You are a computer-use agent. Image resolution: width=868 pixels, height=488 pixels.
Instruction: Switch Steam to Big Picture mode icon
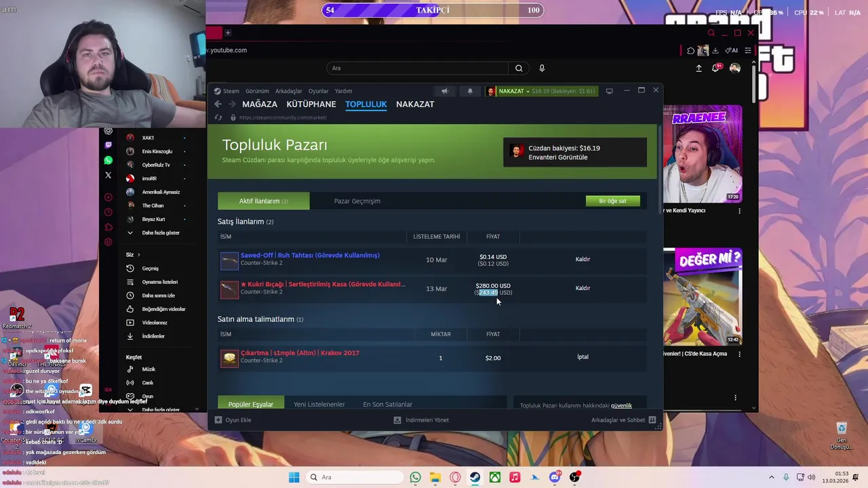click(609, 91)
